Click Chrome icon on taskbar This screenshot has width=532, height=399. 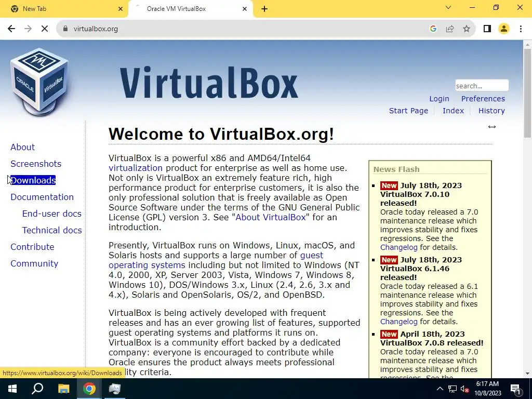point(89,389)
